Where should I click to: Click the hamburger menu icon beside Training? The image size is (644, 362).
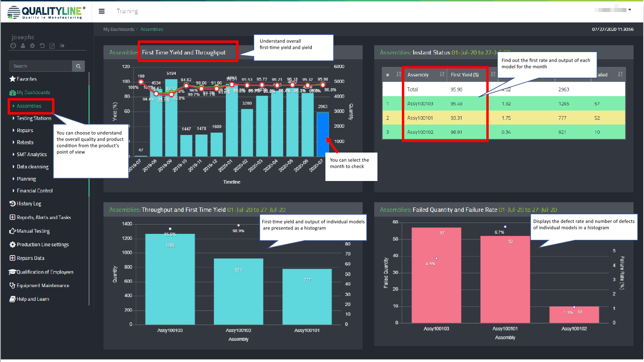pos(102,11)
